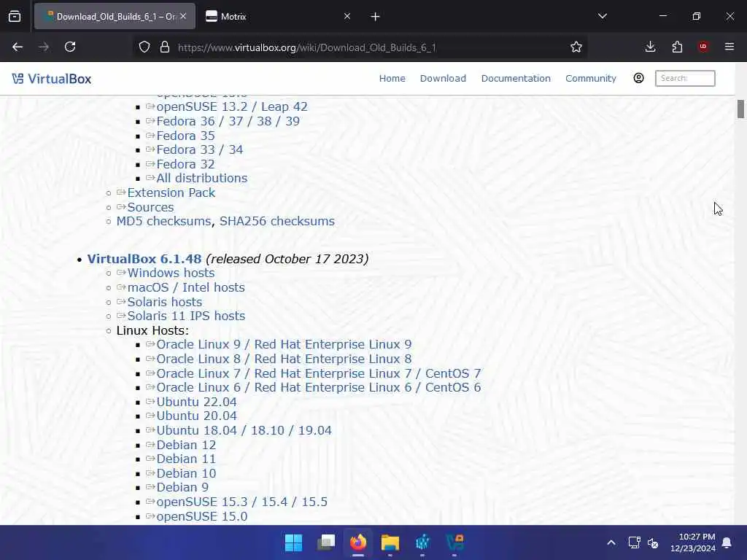This screenshot has height=560, width=747.
Task: Open the Home navigation item
Action: 392,79
